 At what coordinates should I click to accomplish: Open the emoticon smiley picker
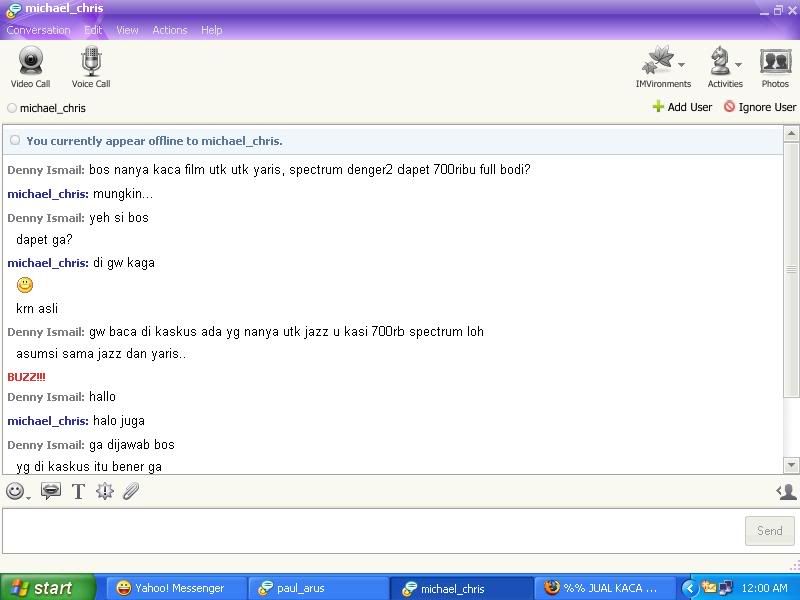click(15, 491)
